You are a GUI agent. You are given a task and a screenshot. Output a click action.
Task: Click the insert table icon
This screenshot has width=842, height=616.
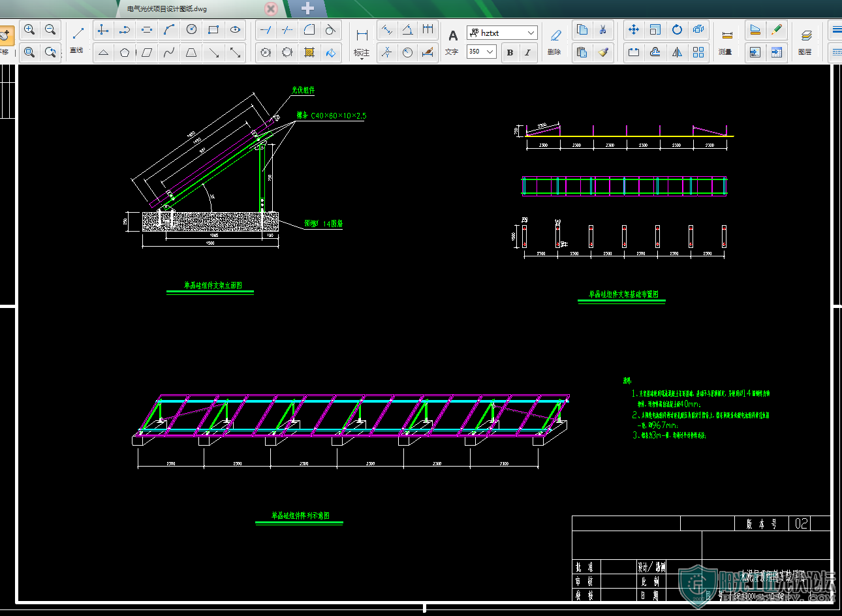[x=776, y=52]
